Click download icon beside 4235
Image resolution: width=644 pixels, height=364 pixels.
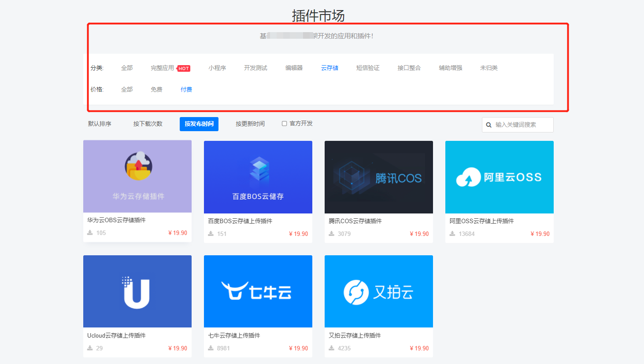point(331,348)
